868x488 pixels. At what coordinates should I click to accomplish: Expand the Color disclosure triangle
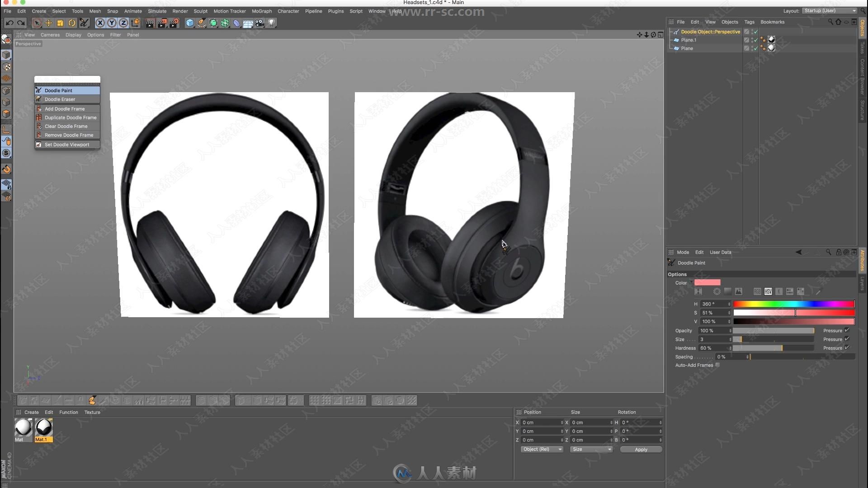pos(691,282)
